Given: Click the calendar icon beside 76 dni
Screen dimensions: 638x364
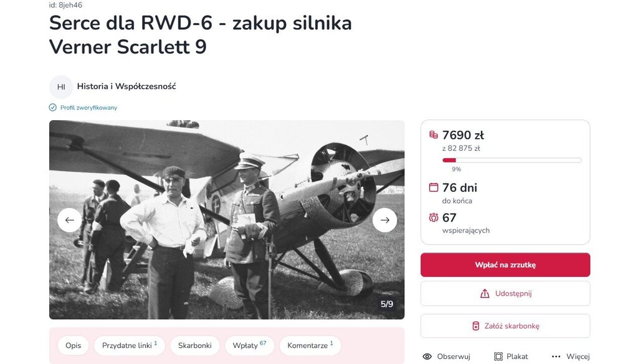Looking at the screenshot, I should (x=434, y=187).
